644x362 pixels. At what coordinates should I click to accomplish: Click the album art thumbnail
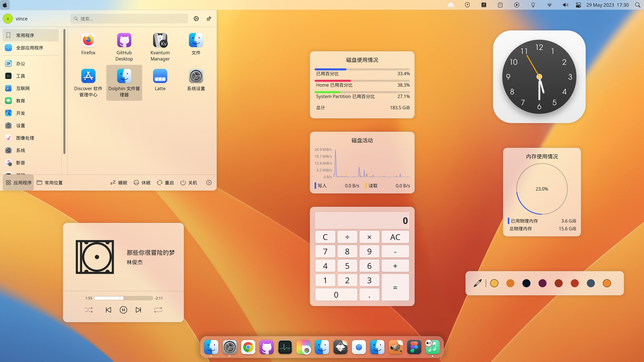coord(95,257)
